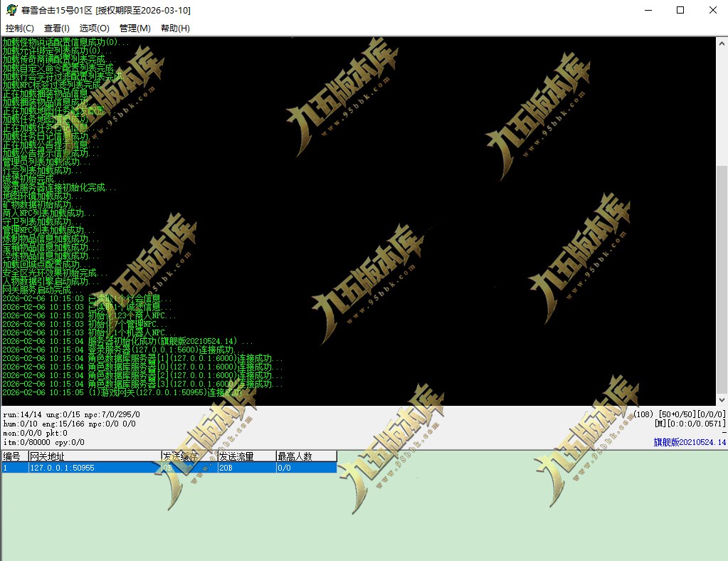Click the log scrollbar up arrow
728x561 pixels.
click(722, 43)
